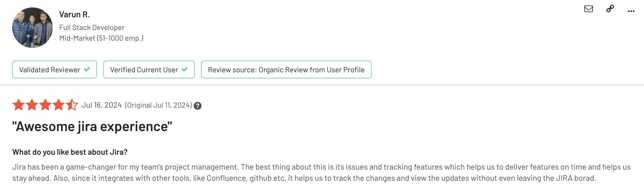Click the Jul 16, 2024 review date
Viewport: 644px width, 193px height.
click(x=101, y=105)
